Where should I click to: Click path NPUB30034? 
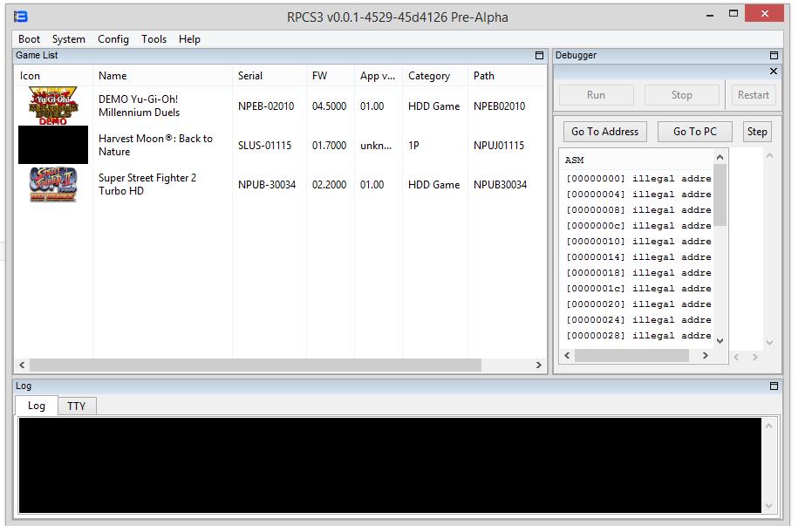tap(500, 185)
